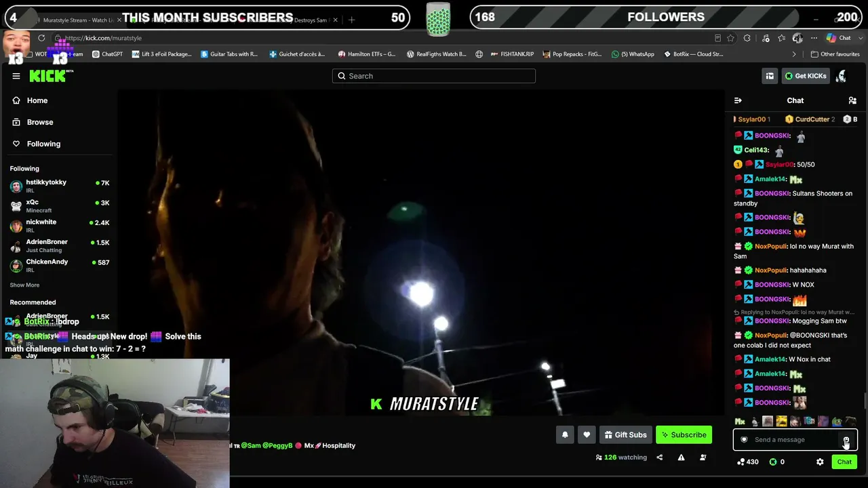Viewport: 868px width, 488px height.
Task: Open the FISHTANK.RIP bookmark
Action: (x=512, y=54)
